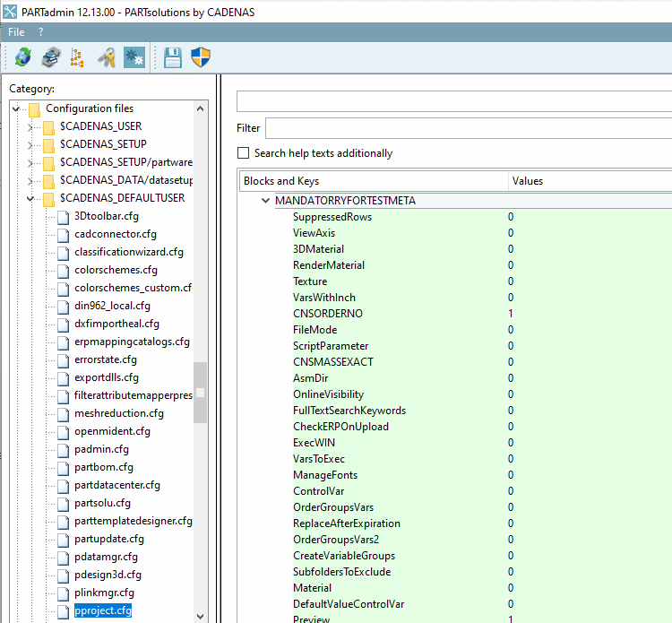Select the FullTextSearchKeywords key

(349, 411)
